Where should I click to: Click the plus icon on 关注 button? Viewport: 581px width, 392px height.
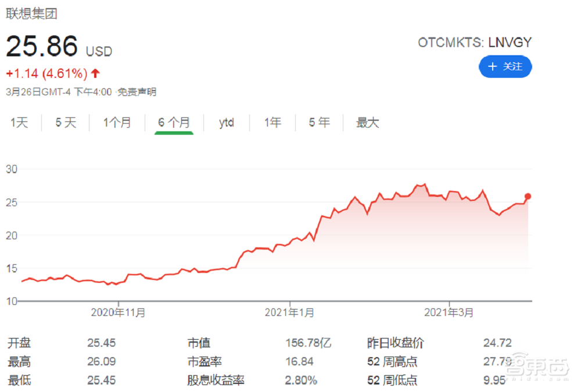point(493,67)
